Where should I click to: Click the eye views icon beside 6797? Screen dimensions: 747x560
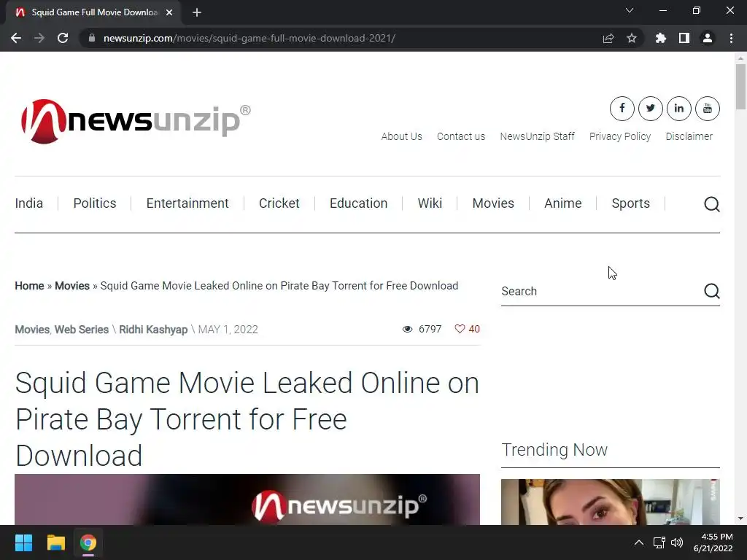(x=407, y=329)
